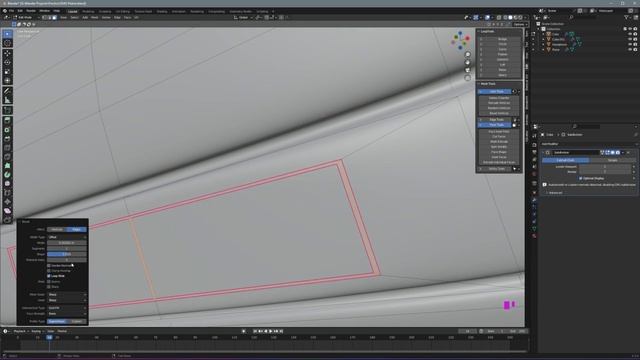Screen dimensions: 640x360
Task: Open the outliner filter funnel icon
Action: [x=627, y=18]
